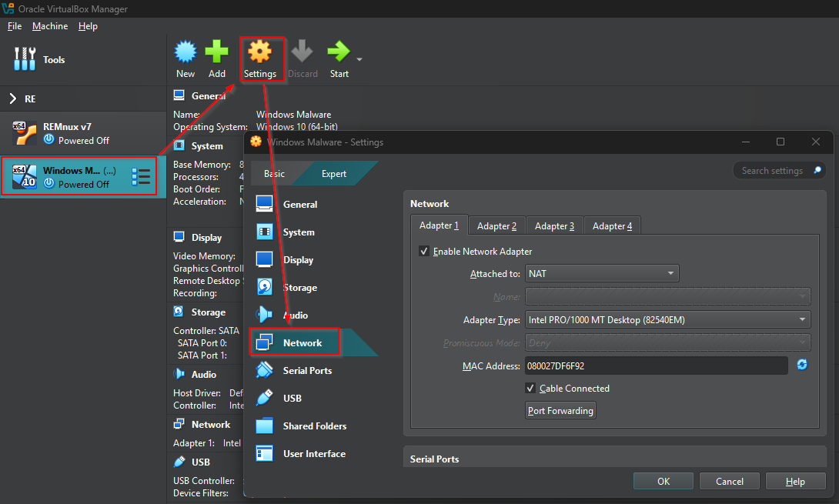Click the USB section header in details pane

coord(201,462)
